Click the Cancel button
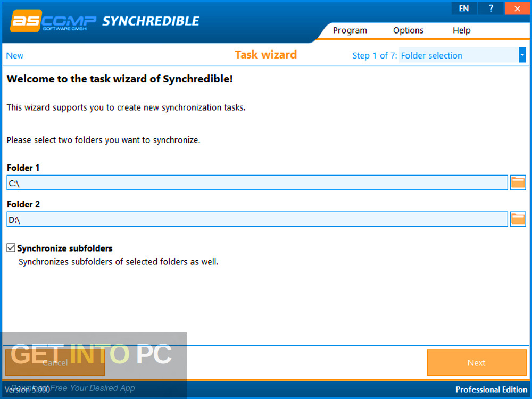 click(55, 363)
